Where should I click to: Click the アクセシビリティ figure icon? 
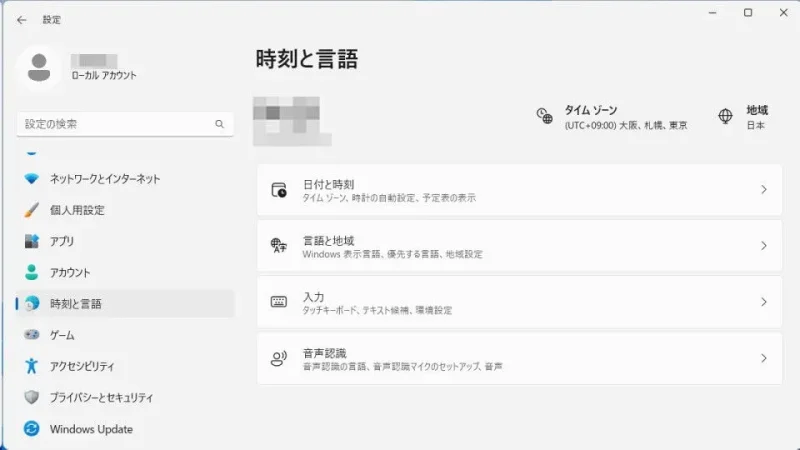tap(32, 366)
